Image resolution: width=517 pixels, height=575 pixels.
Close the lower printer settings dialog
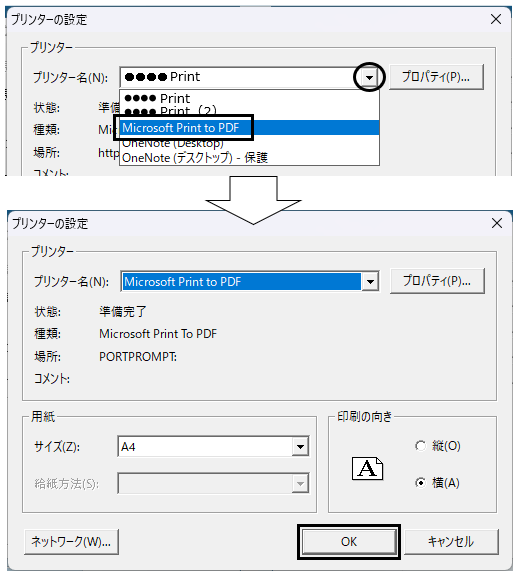497,223
